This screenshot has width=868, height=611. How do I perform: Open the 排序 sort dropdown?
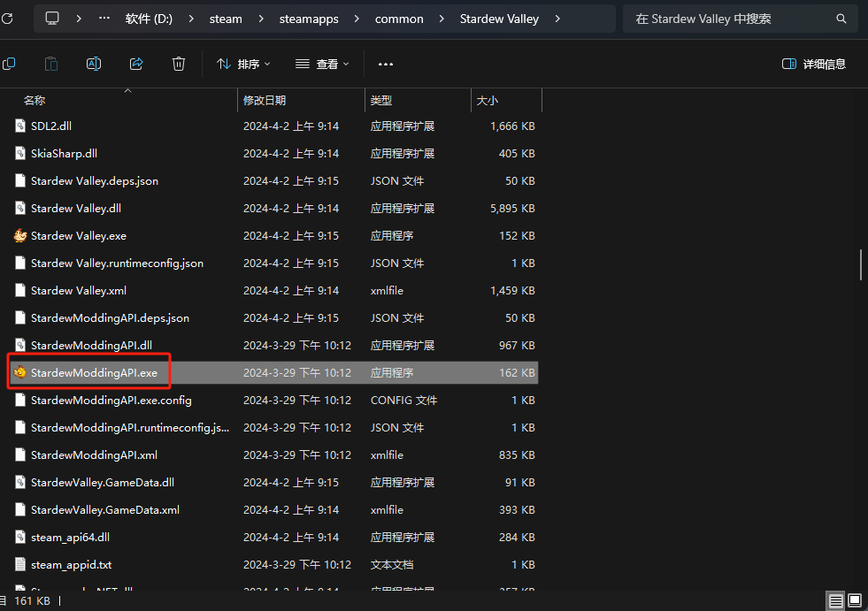pyautogui.click(x=244, y=64)
